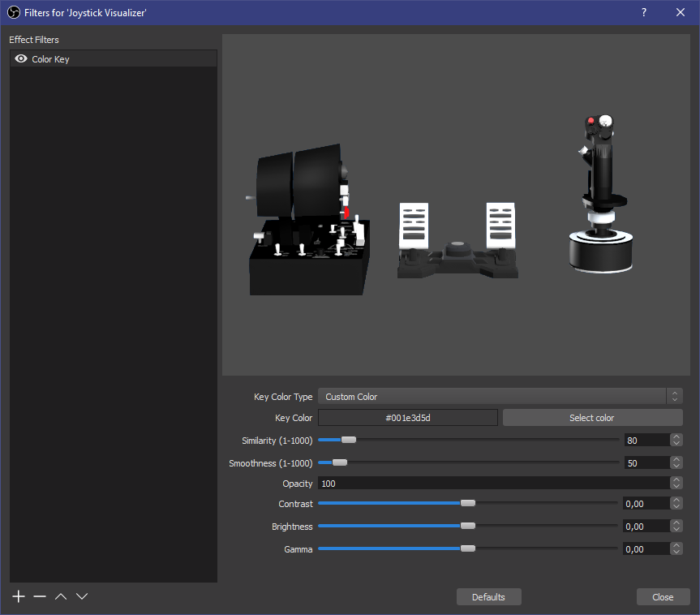Decrease Gamma with its down stepper arrow

coord(675,553)
